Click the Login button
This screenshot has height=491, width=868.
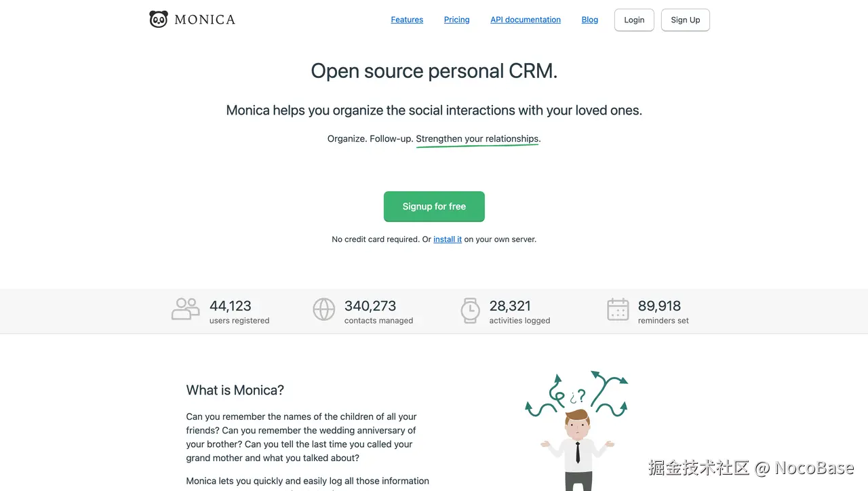pos(634,20)
